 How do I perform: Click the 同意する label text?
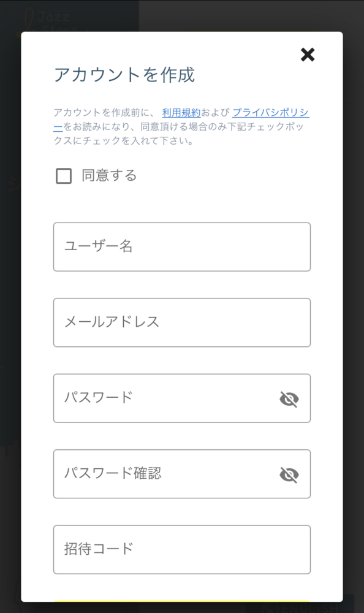[x=109, y=175]
